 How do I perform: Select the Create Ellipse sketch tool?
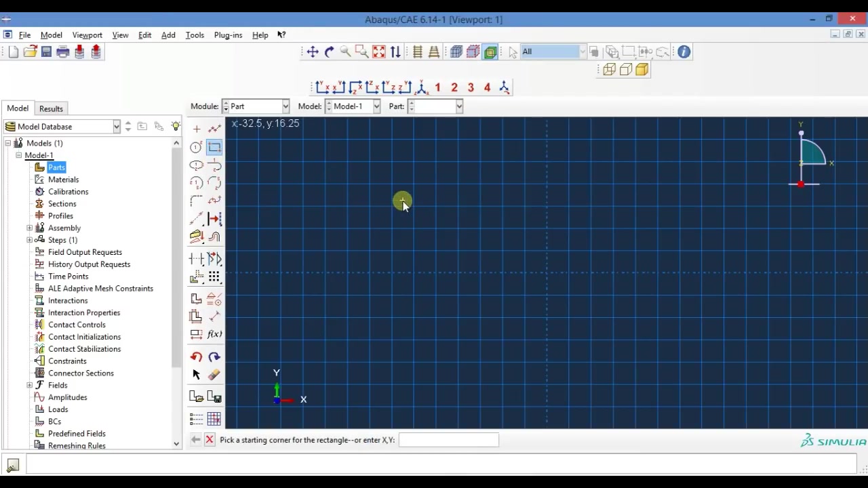tap(197, 165)
